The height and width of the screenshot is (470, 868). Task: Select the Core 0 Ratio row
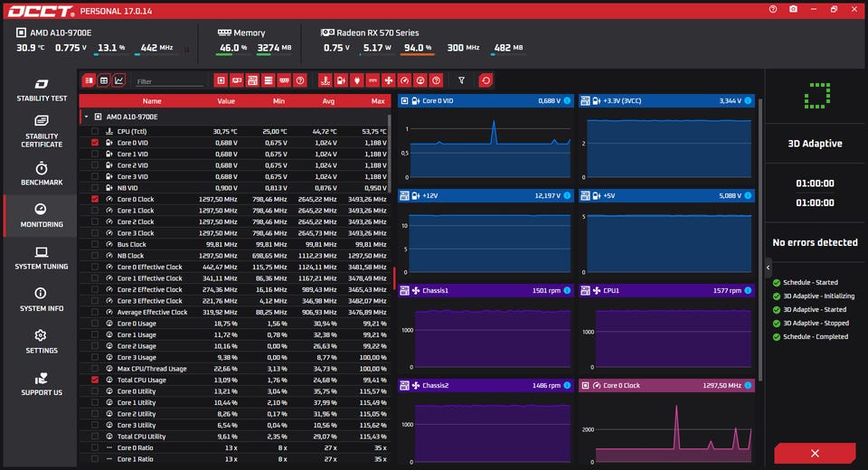tap(235, 448)
